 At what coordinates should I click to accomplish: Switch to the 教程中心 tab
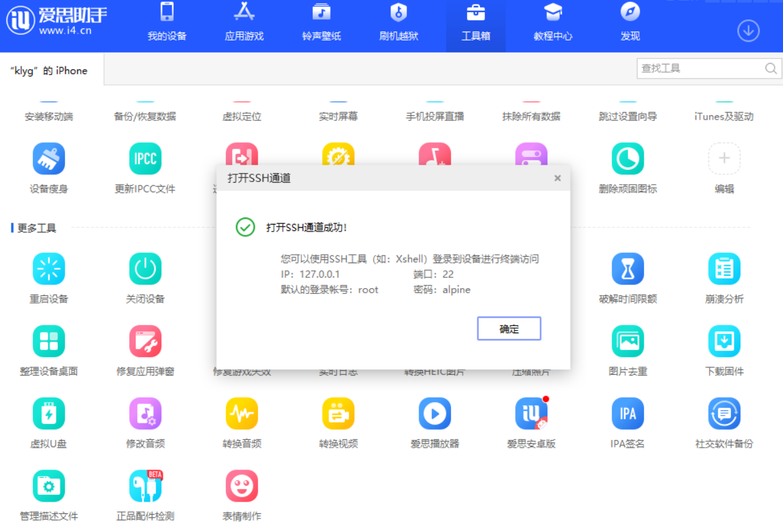pyautogui.click(x=553, y=23)
